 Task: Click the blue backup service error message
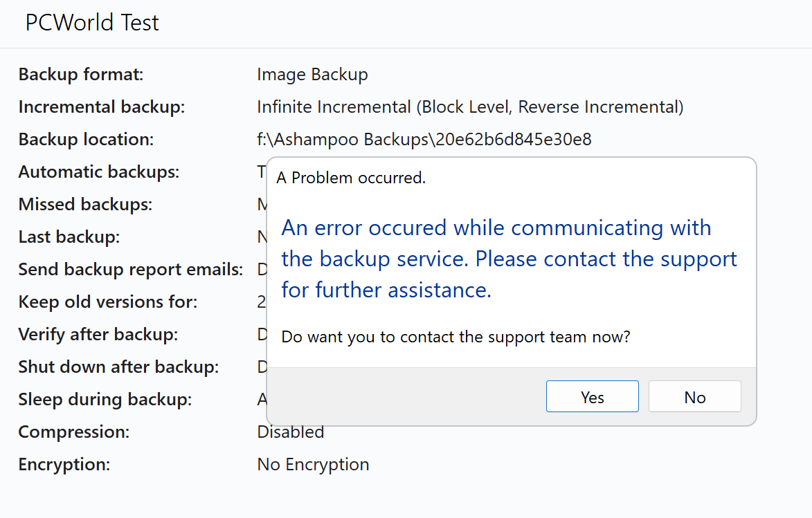(x=509, y=259)
